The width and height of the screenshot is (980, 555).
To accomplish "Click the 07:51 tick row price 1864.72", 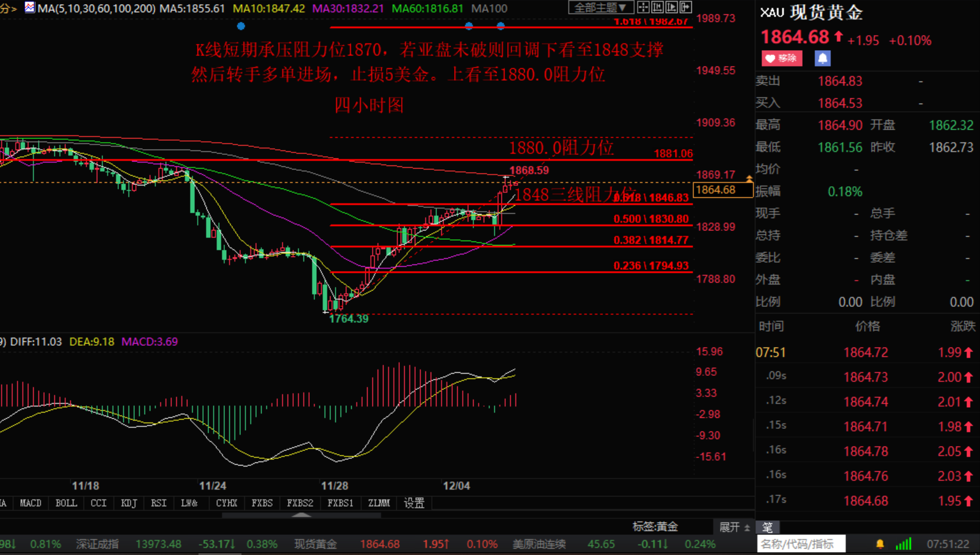I will (x=865, y=352).
